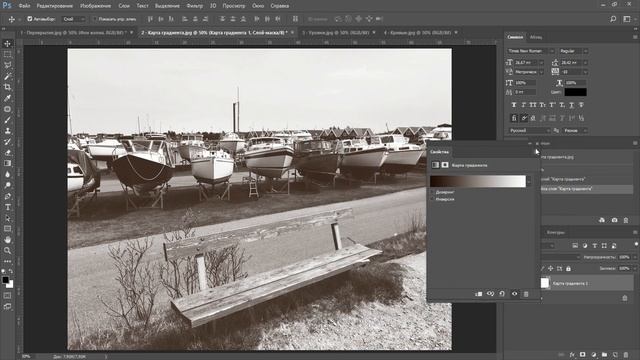Select the Pen tool
640x360 pixels.
(x=7, y=196)
